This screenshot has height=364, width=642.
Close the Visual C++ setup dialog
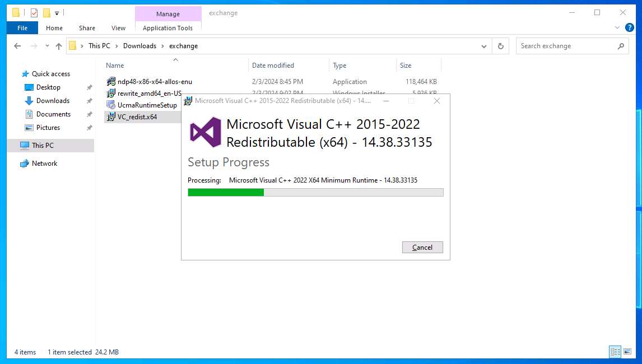coord(437,101)
